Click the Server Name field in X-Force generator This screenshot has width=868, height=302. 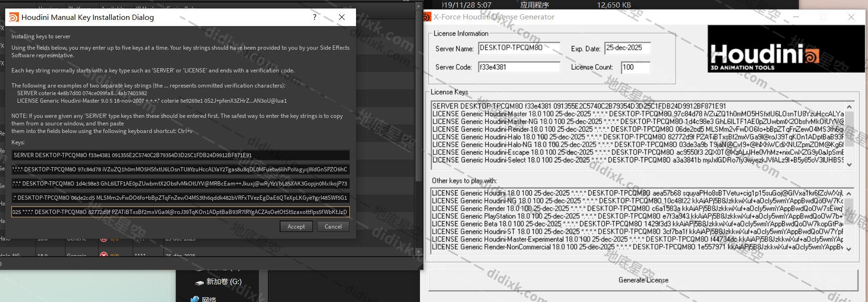click(x=519, y=48)
